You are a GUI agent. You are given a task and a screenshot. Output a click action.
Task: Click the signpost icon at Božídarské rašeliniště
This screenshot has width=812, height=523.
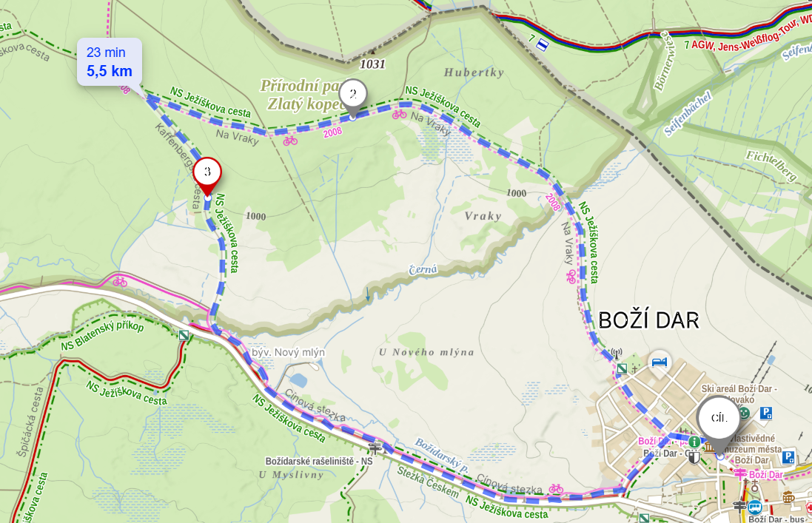click(375, 447)
